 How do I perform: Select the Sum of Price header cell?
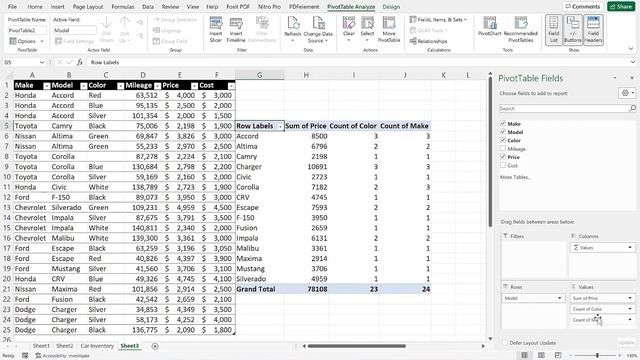(x=306, y=126)
